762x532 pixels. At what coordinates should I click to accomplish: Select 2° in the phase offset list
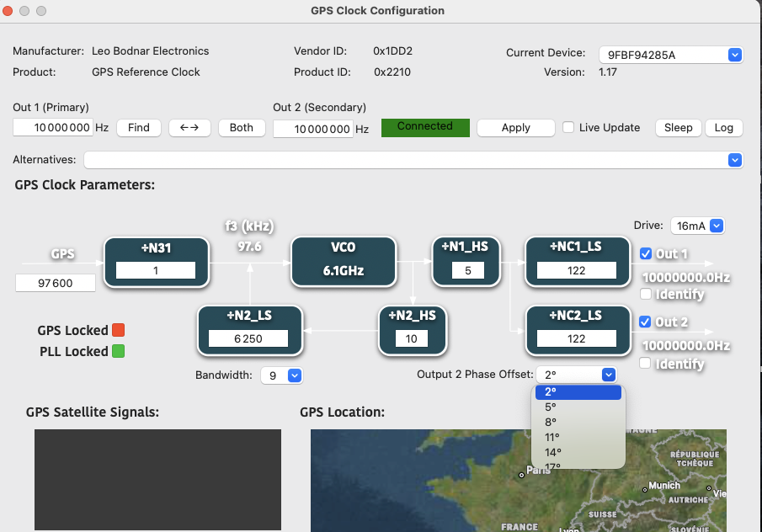pyautogui.click(x=578, y=391)
